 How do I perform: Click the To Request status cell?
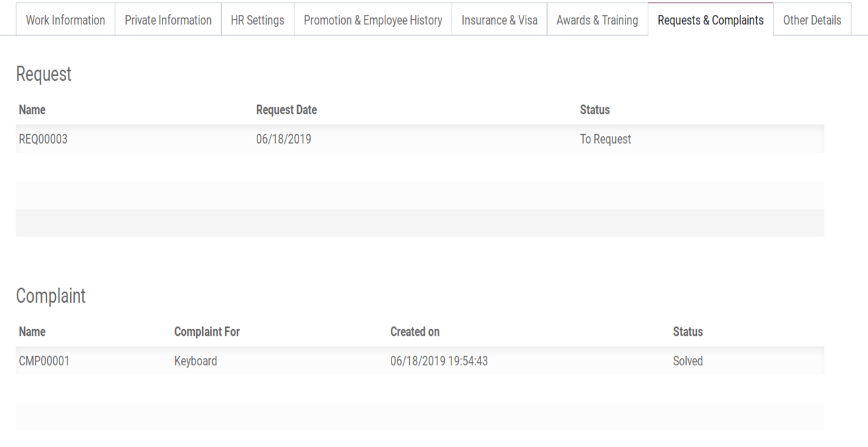pyautogui.click(x=605, y=140)
